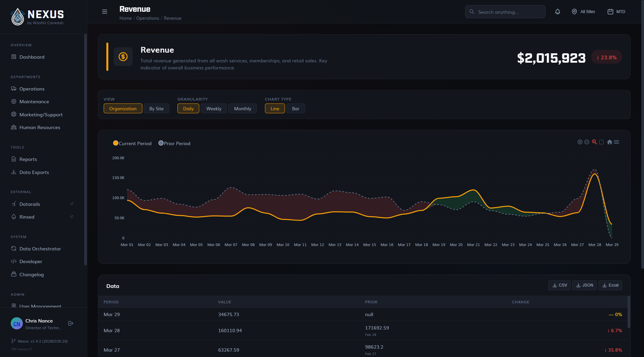Click the Home breadcrumb link
This screenshot has height=357, width=644.
point(125,18)
